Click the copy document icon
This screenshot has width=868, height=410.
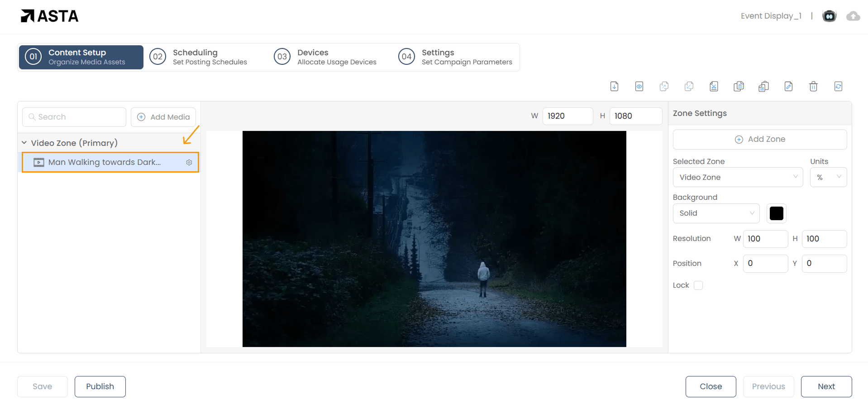click(x=739, y=86)
